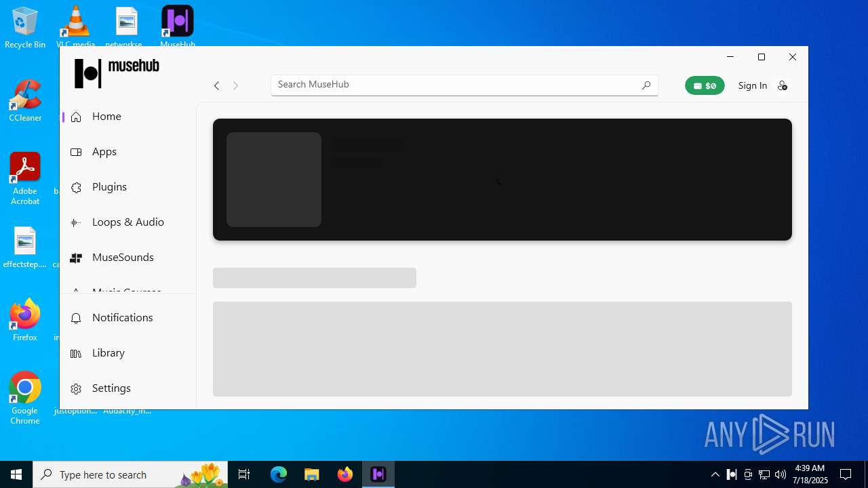Image resolution: width=868 pixels, height=488 pixels.
Task: Open Library in the sidebar
Action: (x=128, y=353)
